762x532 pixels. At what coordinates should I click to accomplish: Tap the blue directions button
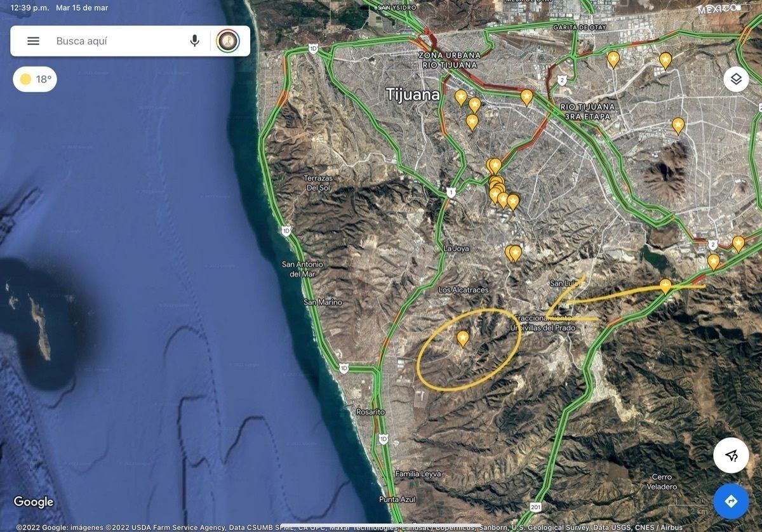pos(731,502)
